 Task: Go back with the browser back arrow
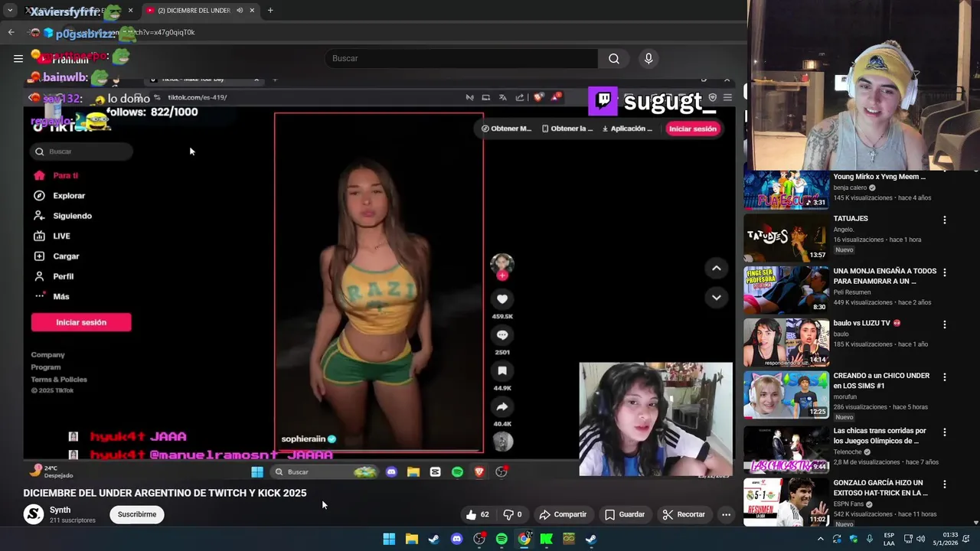tap(11, 32)
